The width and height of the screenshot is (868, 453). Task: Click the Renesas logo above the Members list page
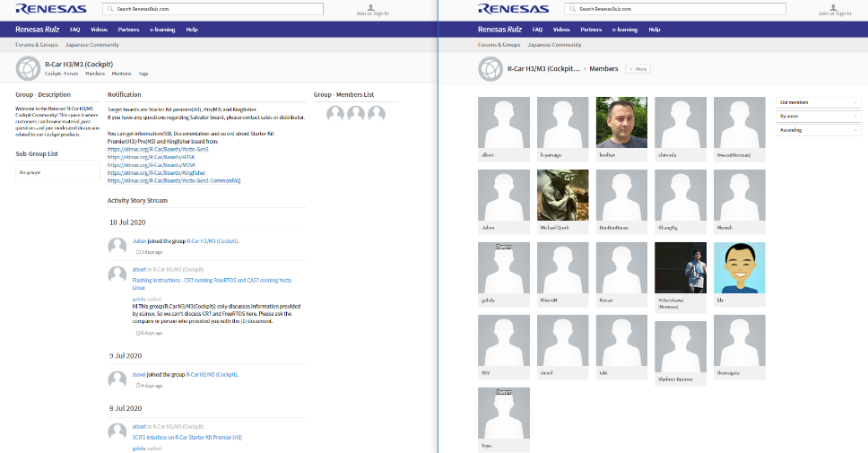508,9
